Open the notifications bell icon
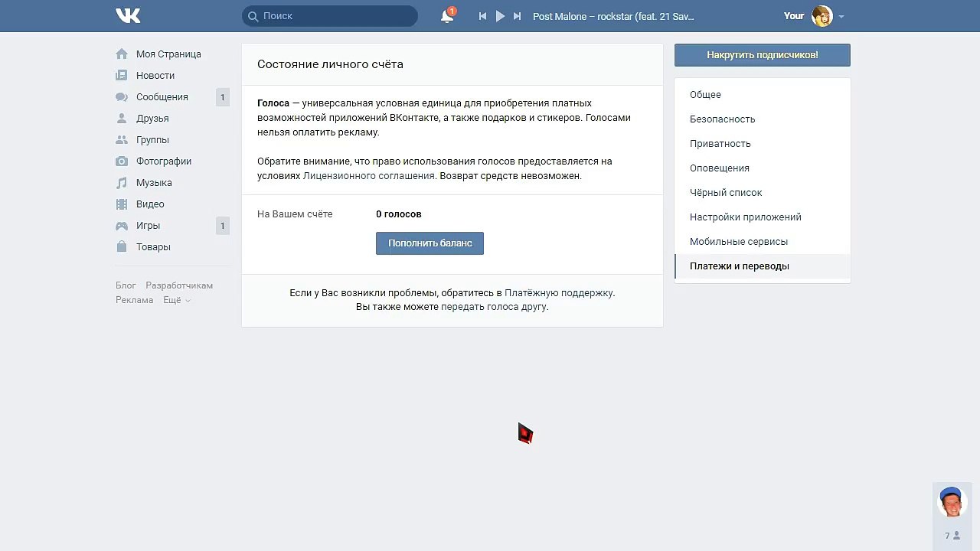980x551 pixels. pos(447,16)
